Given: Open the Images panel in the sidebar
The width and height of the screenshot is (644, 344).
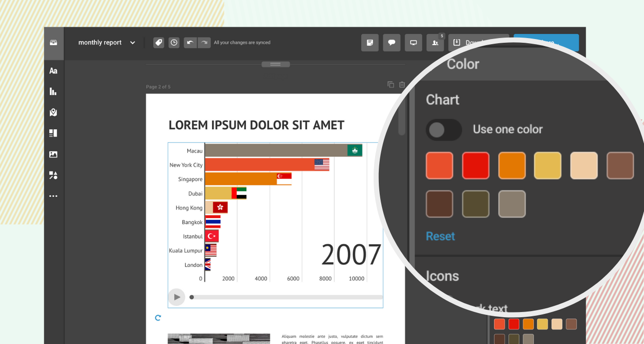Looking at the screenshot, I should [x=53, y=154].
